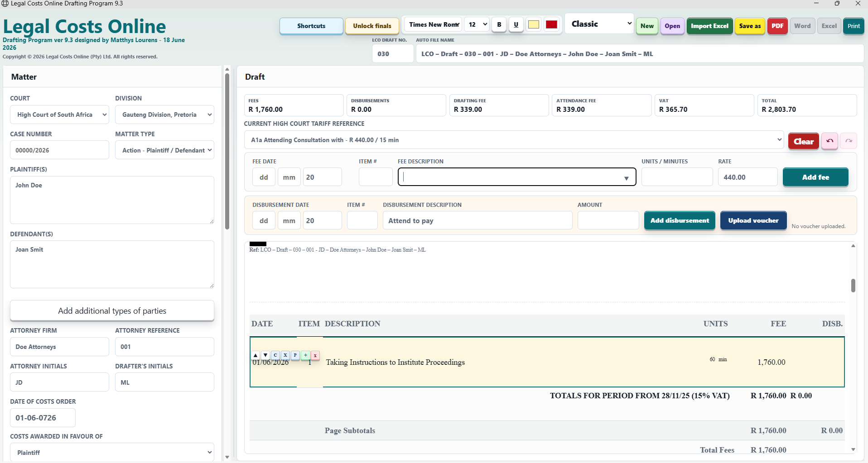Image resolution: width=868 pixels, height=463 pixels.
Task: Click the Drafter's Initials field
Action: [164, 382]
